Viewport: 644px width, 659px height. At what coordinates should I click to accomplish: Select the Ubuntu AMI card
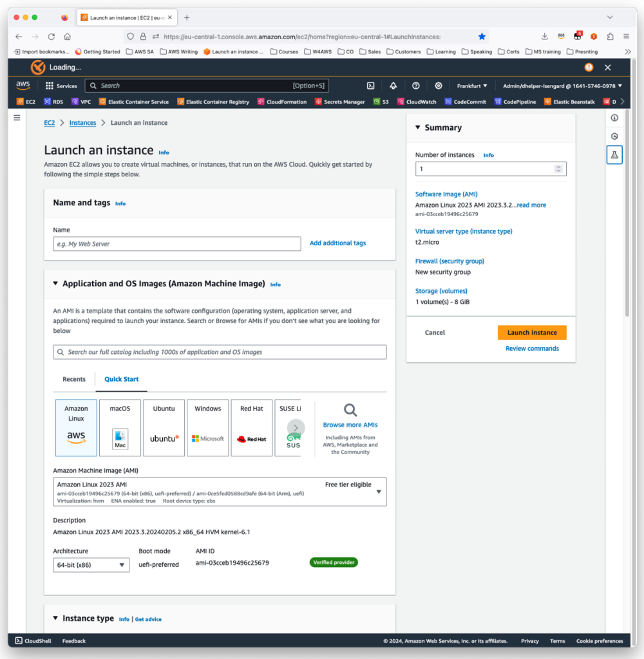click(164, 427)
